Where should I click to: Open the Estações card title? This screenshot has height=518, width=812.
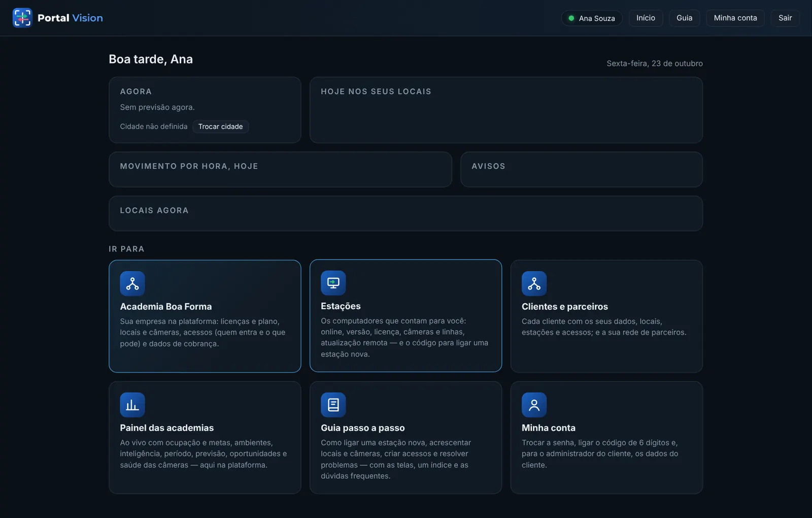pyautogui.click(x=341, y=306)
